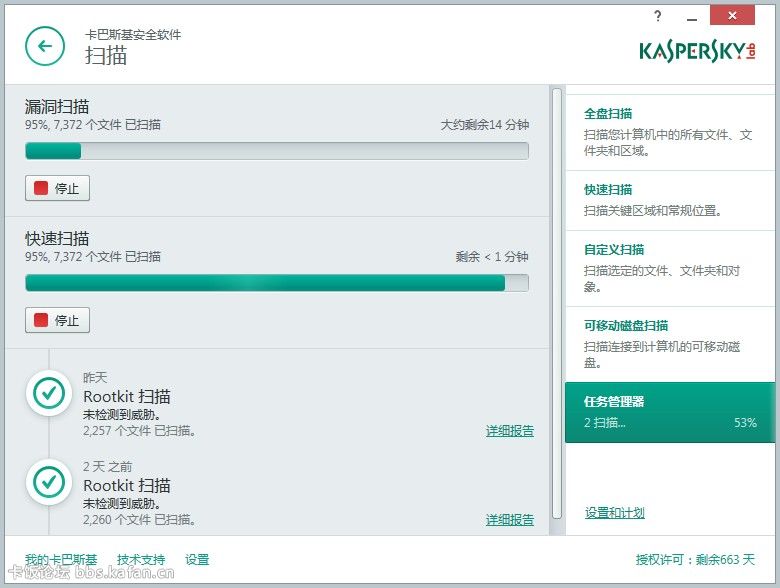Open 详细报告 for the Rootkit scan 2 days ago
780x588 pixels.
510,520
